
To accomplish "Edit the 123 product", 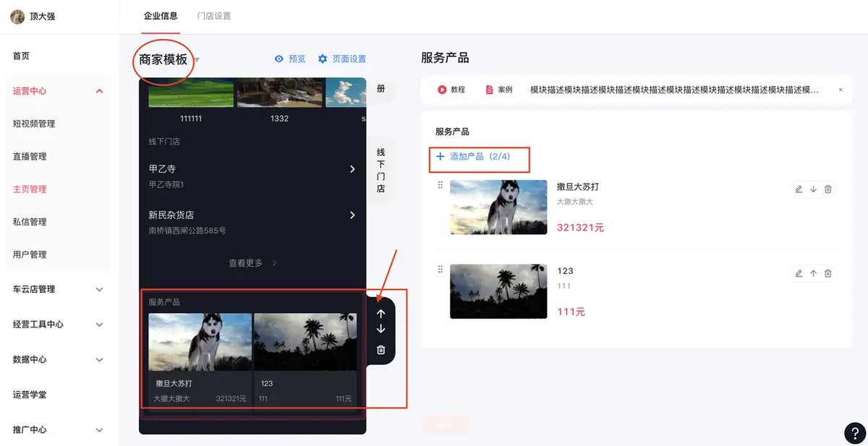I will (x=799, y=273).
